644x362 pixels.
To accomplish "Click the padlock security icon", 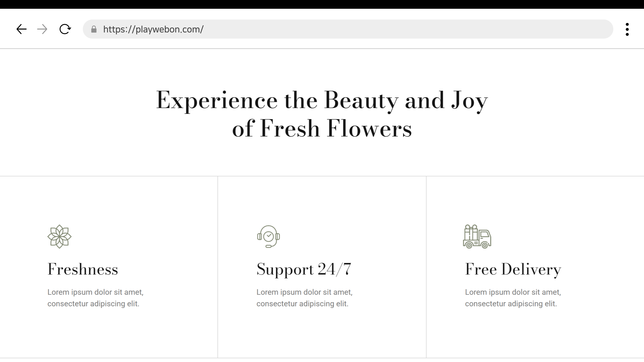I will click(94, 29).
